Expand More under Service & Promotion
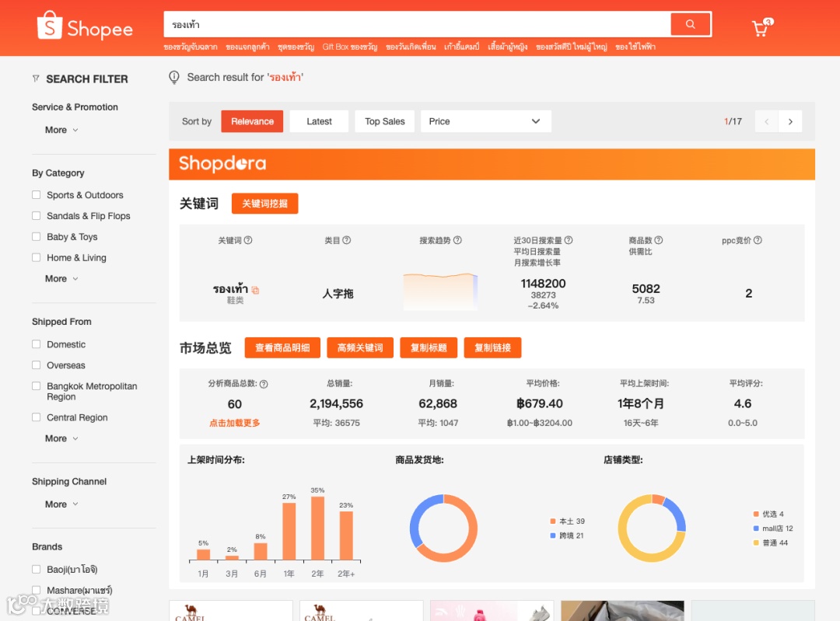The height and width of the screenshot is (621, 840). point(61,130)
